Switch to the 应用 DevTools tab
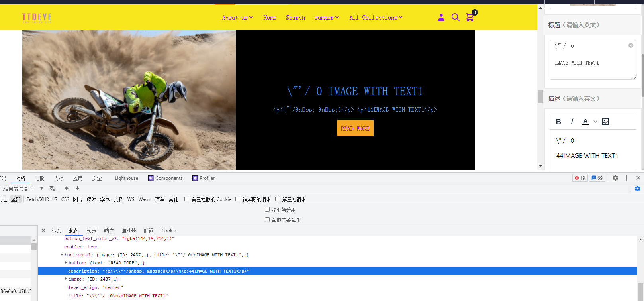Screen dimensions: 644x301 (78, 178)
